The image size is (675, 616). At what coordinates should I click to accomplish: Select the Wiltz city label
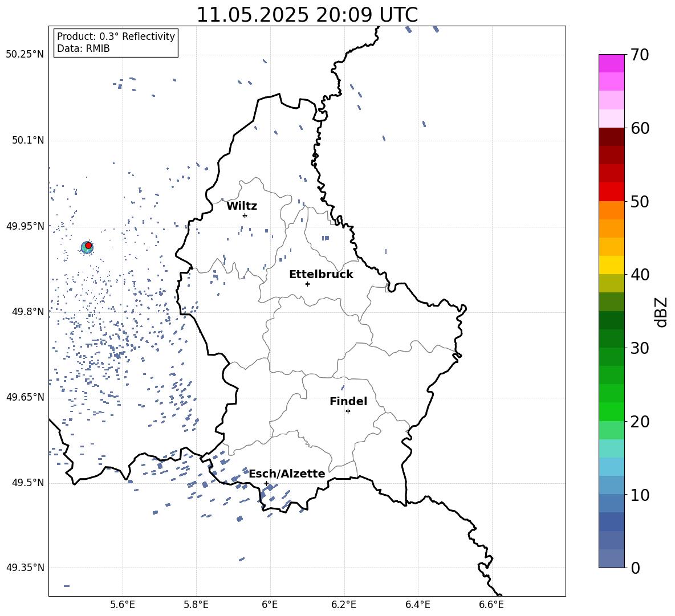242,206
